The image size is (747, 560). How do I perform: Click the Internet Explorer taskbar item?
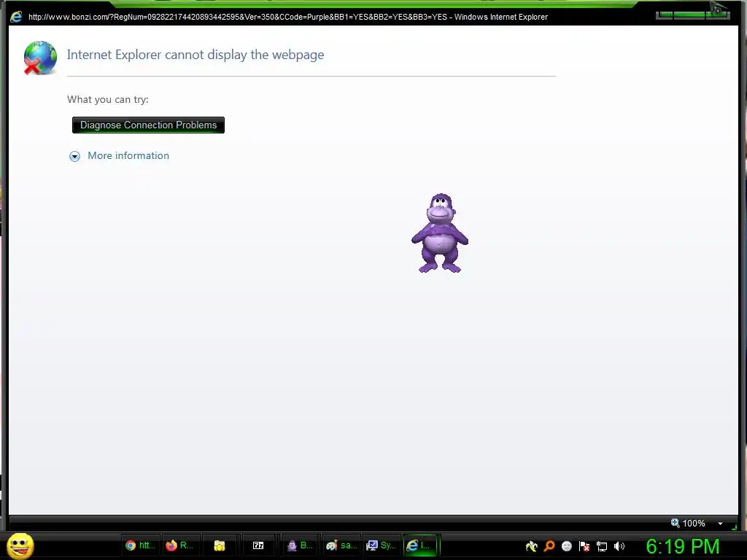point(420,545)
